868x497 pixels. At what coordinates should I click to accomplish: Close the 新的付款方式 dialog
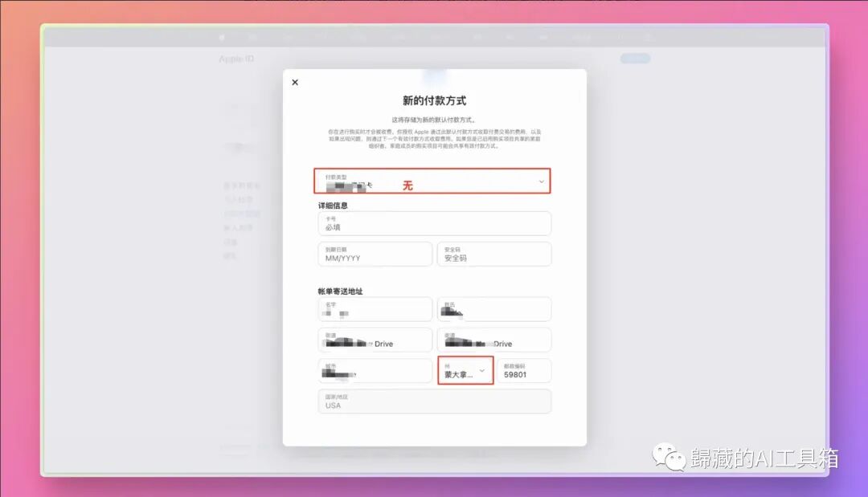tap(295, 83)
